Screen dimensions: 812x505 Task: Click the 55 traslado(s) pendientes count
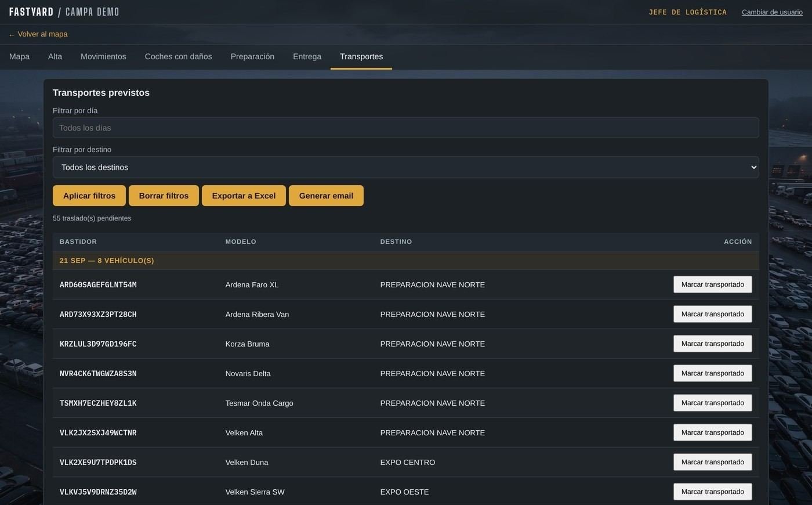click(92, 218)
